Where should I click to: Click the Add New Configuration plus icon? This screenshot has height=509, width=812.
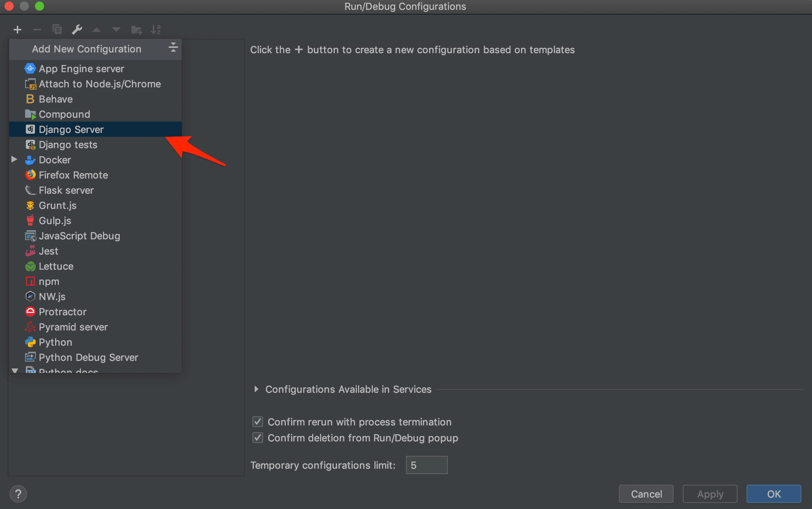click(x=17, y=30)
